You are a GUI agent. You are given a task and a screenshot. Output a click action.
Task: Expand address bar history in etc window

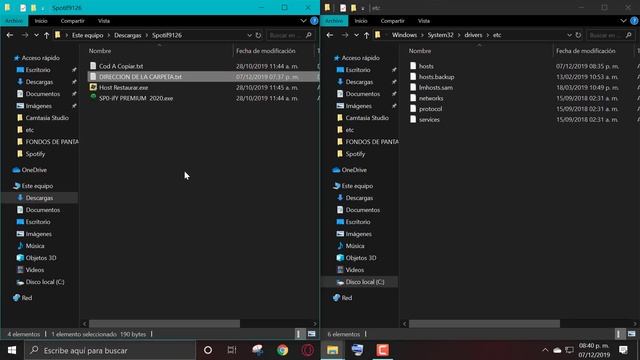[x=569, y=36]
